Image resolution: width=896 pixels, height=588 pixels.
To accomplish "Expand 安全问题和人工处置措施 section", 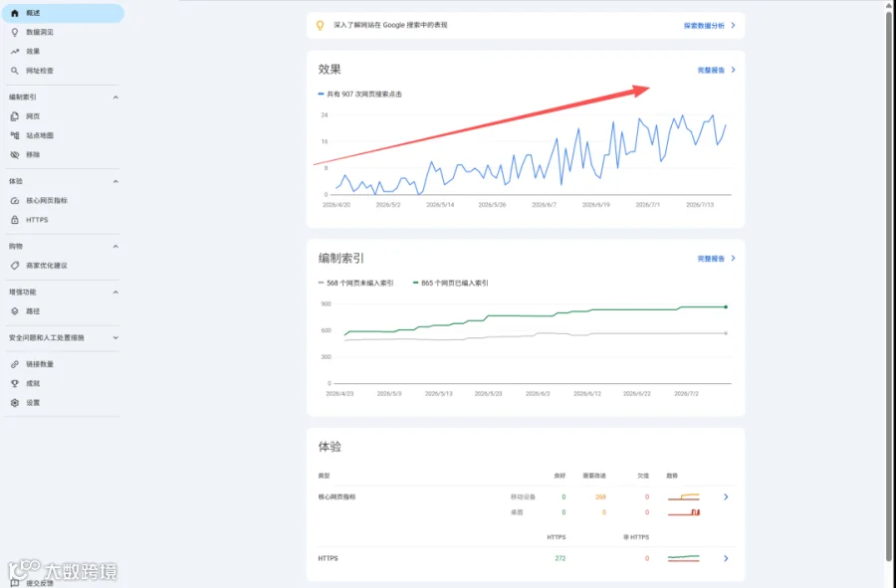I will (x=115, y=338).
